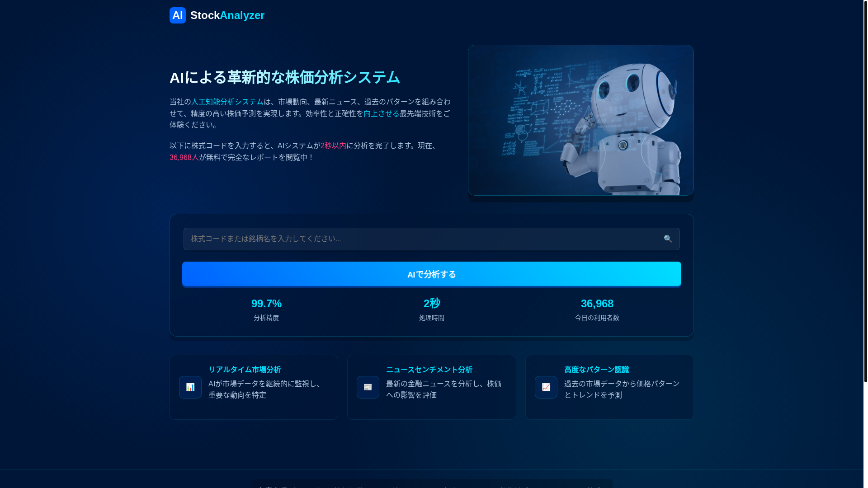Click the trend chart icon for 高度なパターン認識
This screenshot has width=868, height=488.
click(x=546, y=387)
